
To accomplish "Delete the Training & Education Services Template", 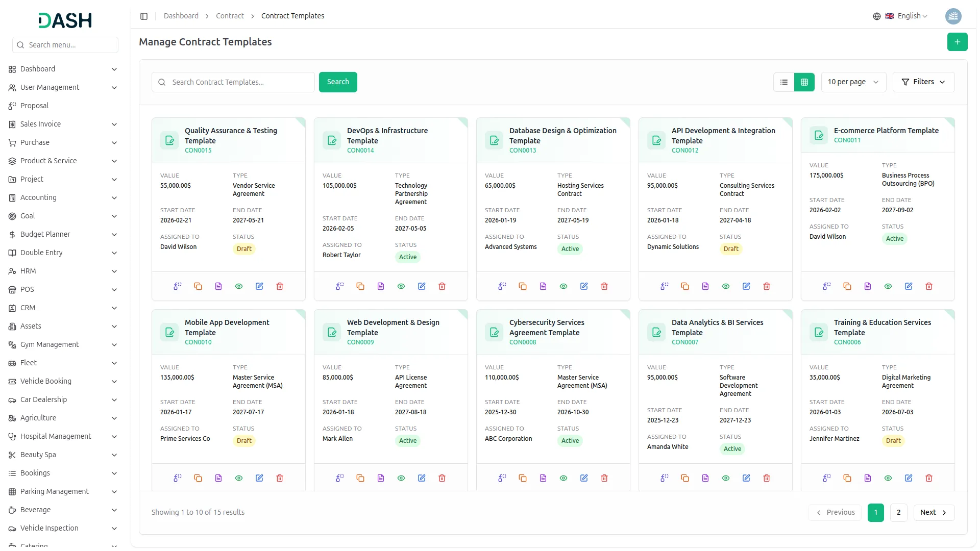I will 929,478.
